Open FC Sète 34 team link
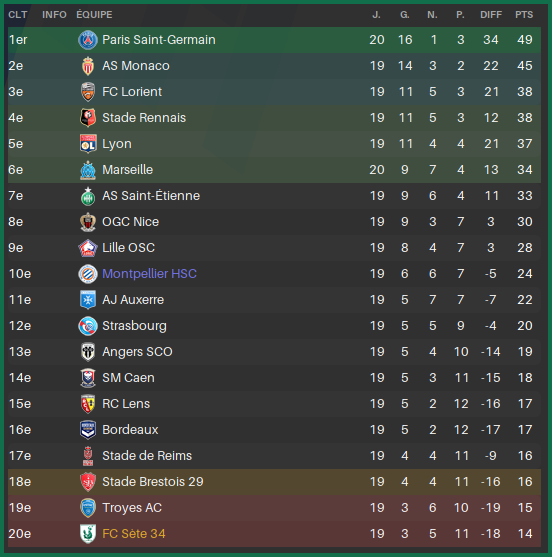 point(134,534)
